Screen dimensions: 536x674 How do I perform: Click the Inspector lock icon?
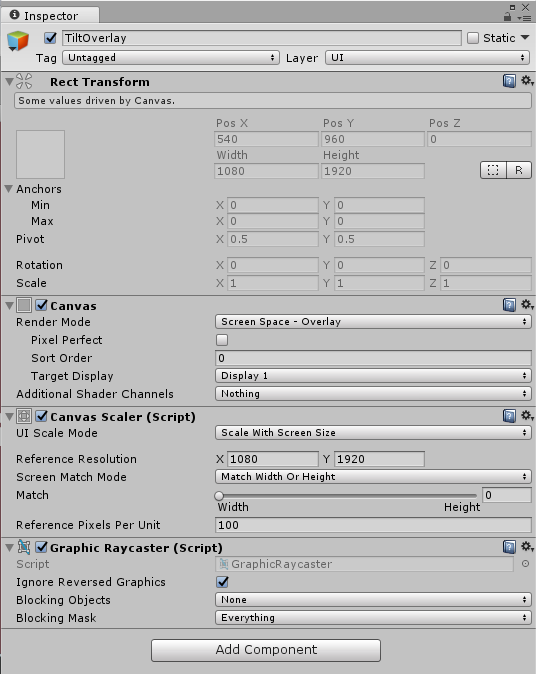[x=508, y=17]
